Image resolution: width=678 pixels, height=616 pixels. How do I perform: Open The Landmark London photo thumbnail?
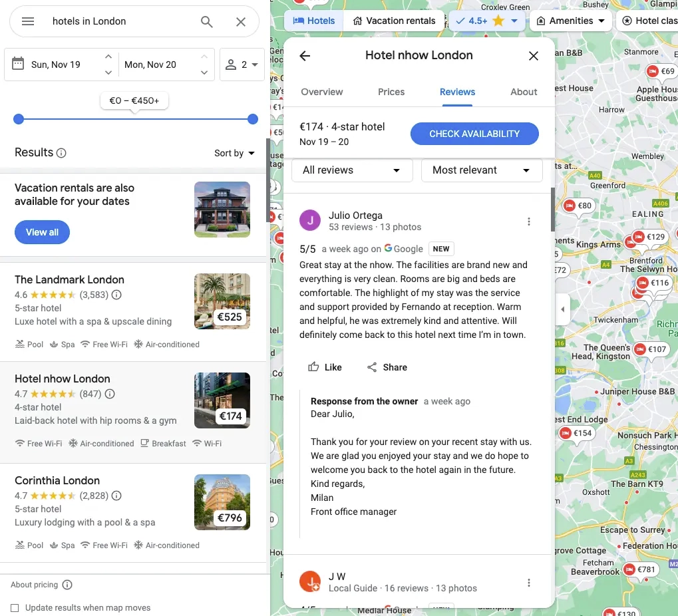click(x=222, y=301)
